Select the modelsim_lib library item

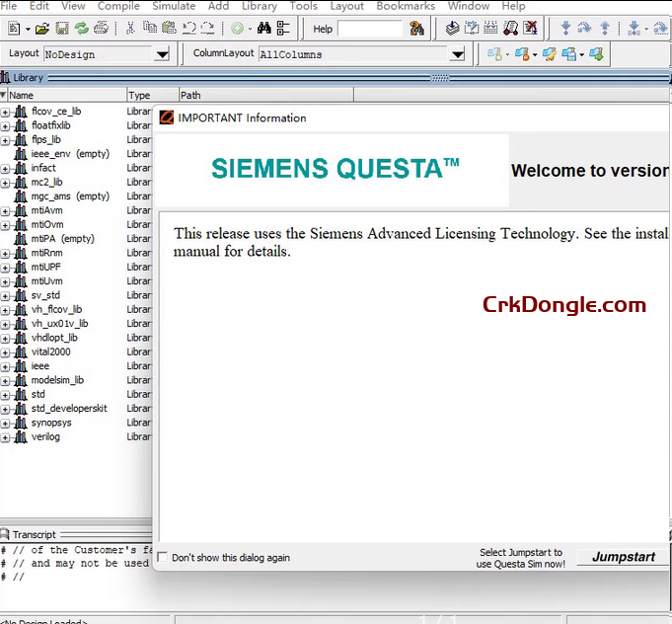click(x=57, y=380)
